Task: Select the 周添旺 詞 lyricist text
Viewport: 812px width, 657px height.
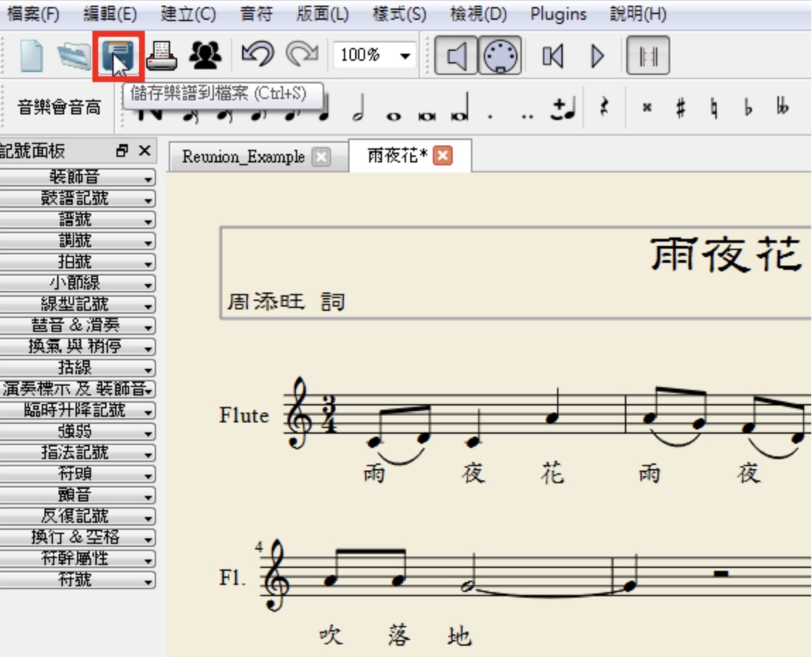Action: coord(286,301)
